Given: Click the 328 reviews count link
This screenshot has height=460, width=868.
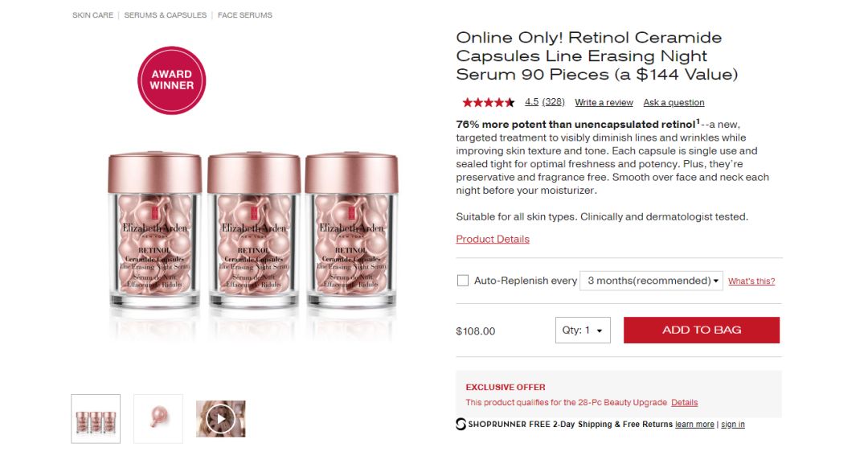Looking at the screenshot, I should tap(553, 102).
